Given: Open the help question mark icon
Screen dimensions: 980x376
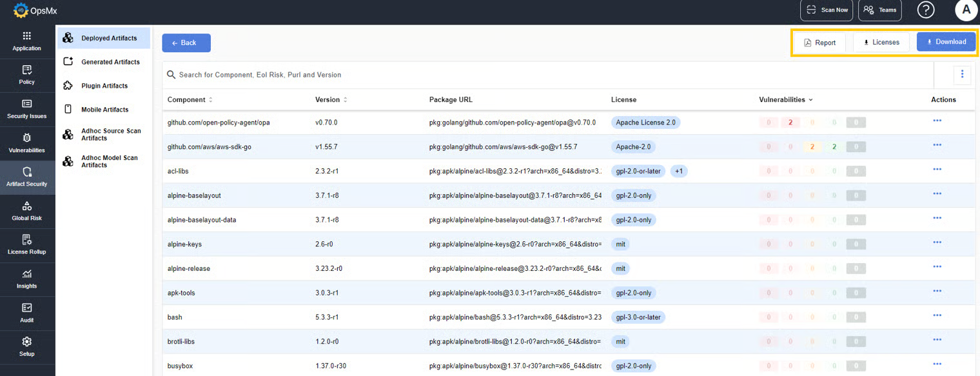Looking at the screenshot, I should pyautogui.click(x=926, y=10).
